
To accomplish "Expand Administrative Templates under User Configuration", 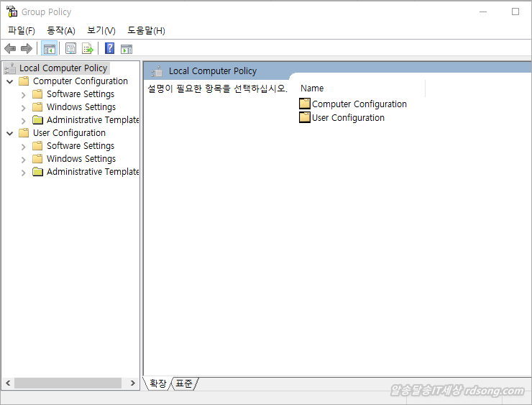I will 24,173.
